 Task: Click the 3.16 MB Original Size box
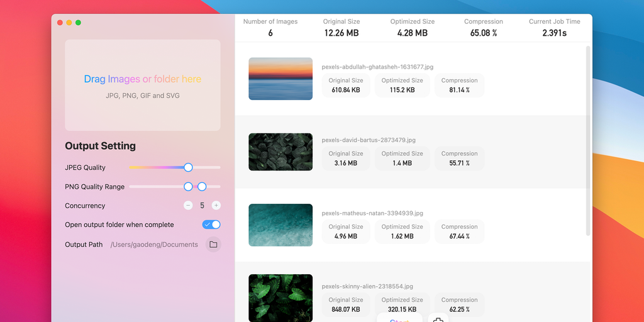click(346, 158)
